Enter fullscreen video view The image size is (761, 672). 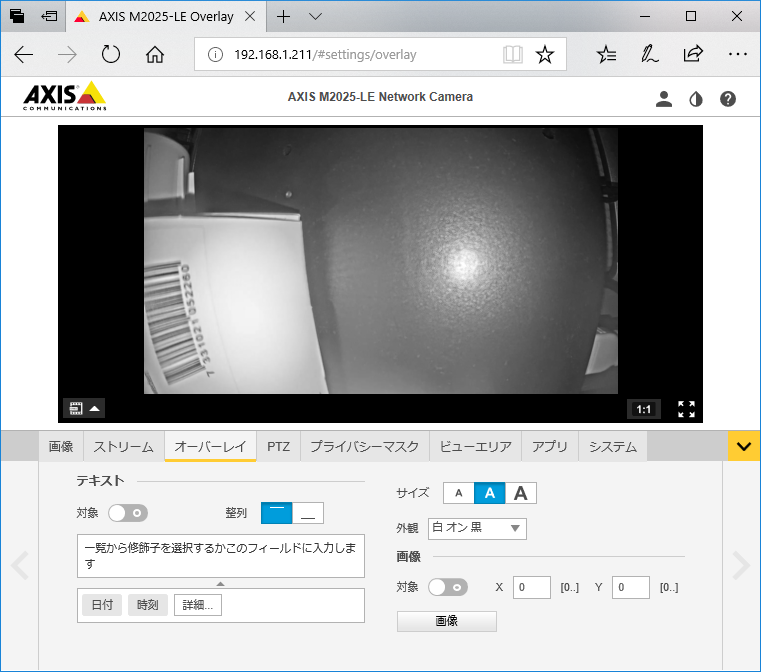[686, 409]
